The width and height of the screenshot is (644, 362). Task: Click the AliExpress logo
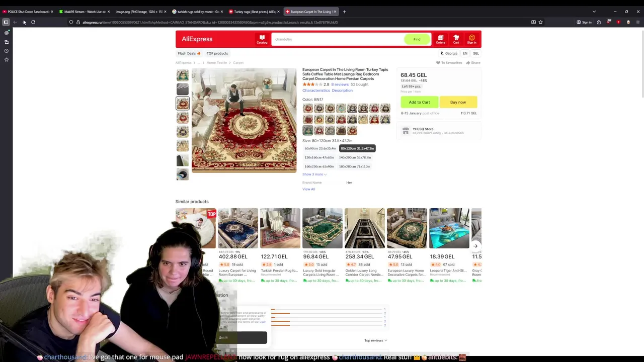coord(197,39)
